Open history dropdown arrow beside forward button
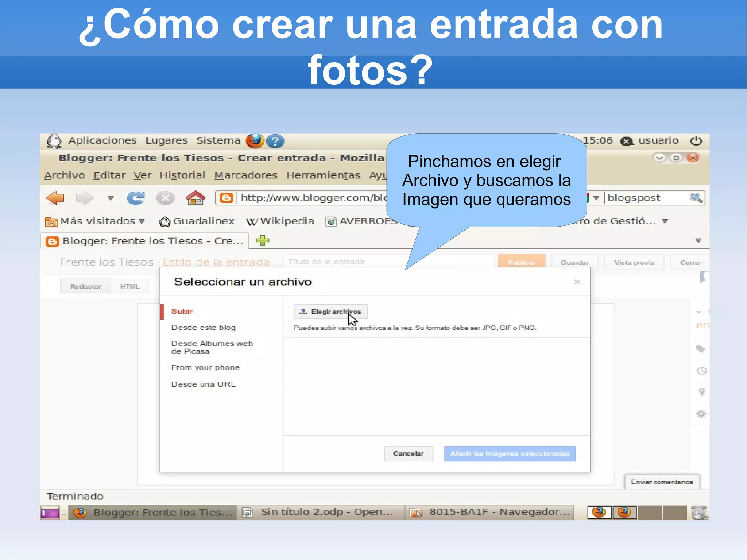Screen dimensions: 747x560 point(111,198)
